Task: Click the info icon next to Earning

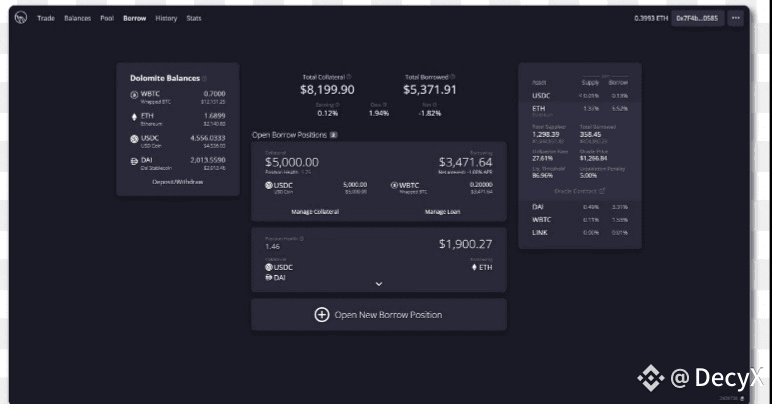Action: click(338, 104)
